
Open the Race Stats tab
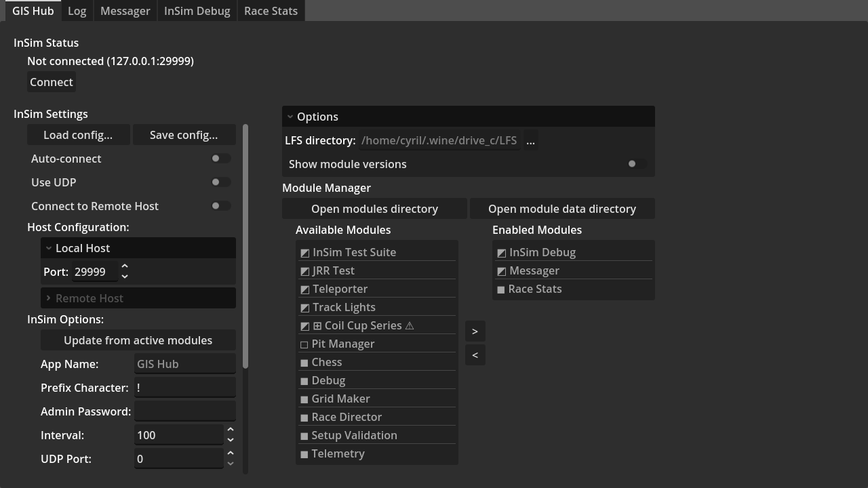pyautogui.click(x=271, y=11)
